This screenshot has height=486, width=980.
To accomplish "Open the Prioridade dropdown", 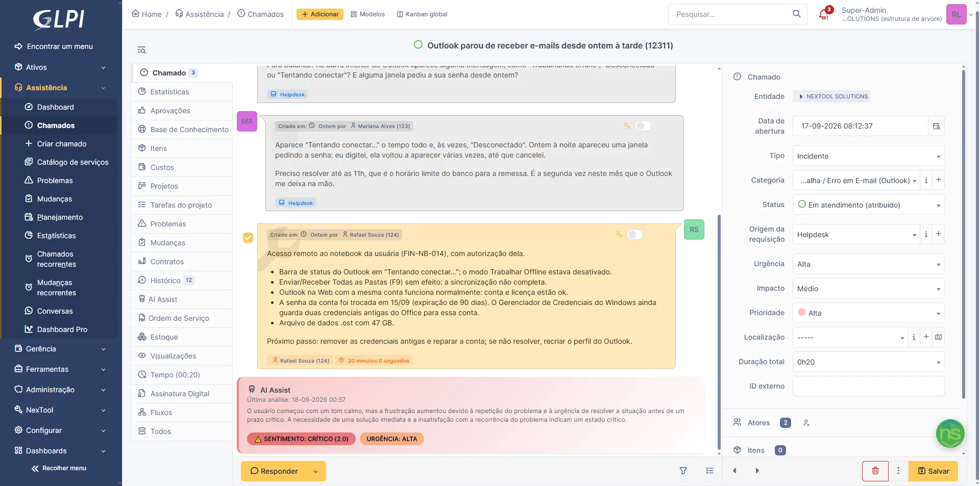I will pos(868,313).
